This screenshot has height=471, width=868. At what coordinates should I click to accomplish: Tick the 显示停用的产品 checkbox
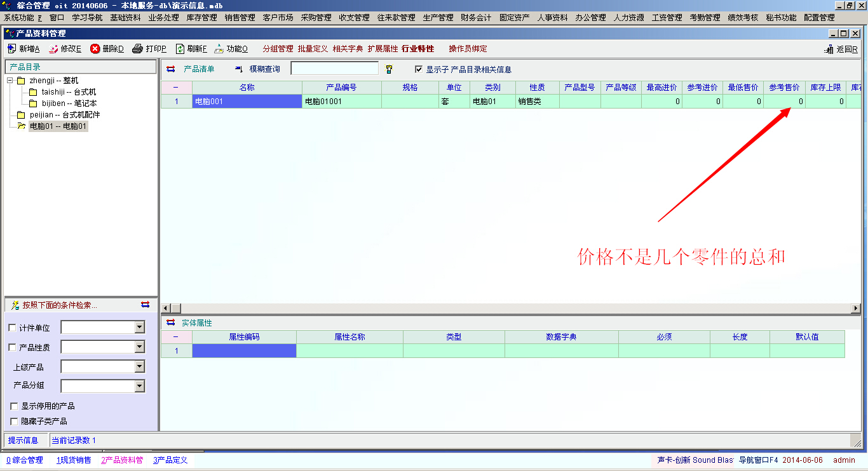14,406
